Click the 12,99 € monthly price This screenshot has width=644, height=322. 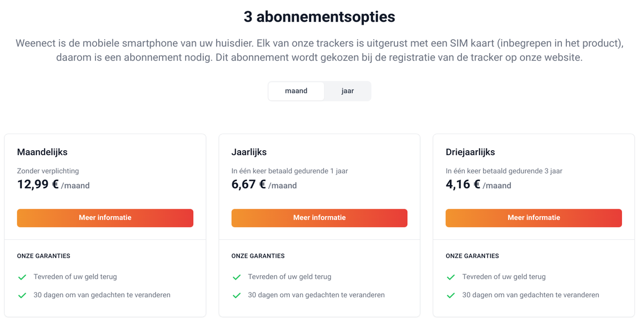(x=38, y=185)
